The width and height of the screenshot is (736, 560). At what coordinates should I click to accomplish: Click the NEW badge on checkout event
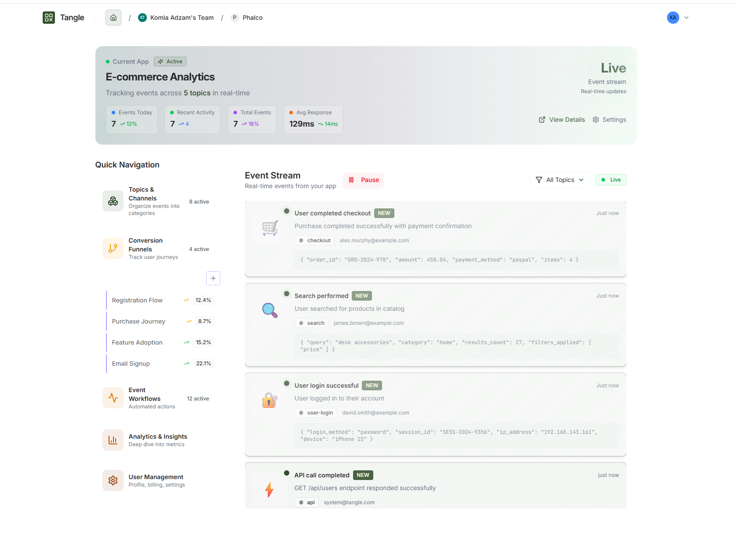coord(384,213)
